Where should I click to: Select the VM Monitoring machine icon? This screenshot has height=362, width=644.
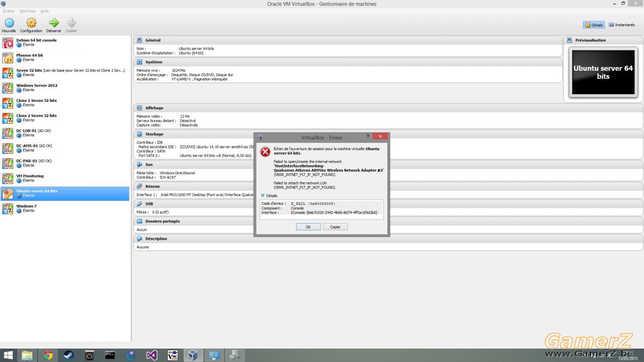click(8, 178)
